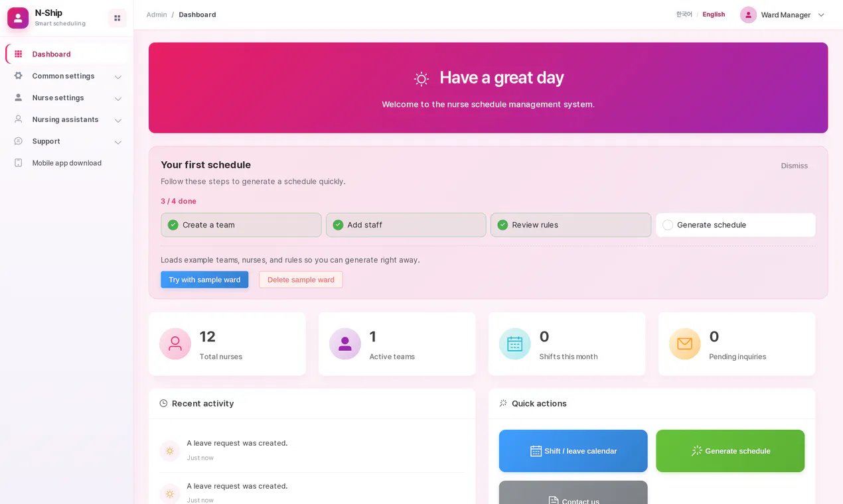Click the Active teams icon
The width and height of the screenshot is (843, 504).
pyautogui.click(x=345, y=344)
